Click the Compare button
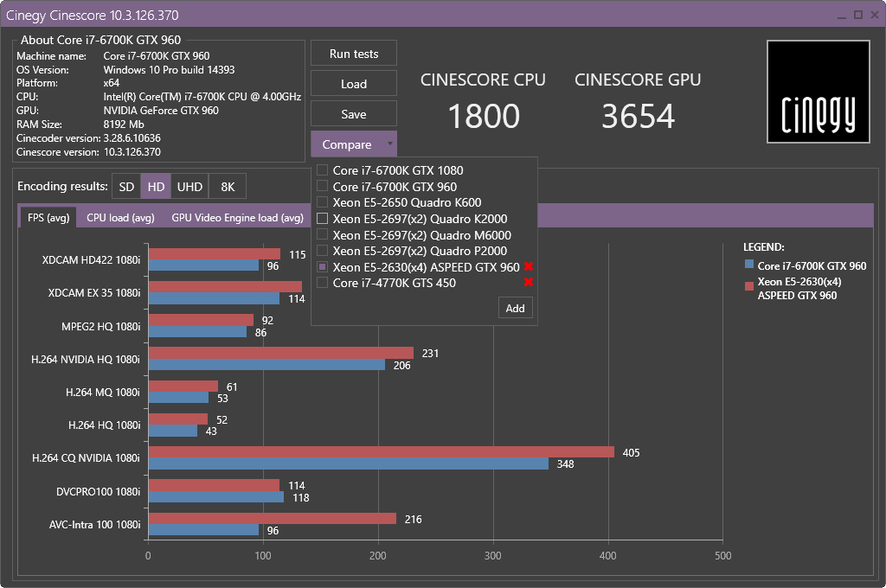886x588 pixels. point(347,144)
